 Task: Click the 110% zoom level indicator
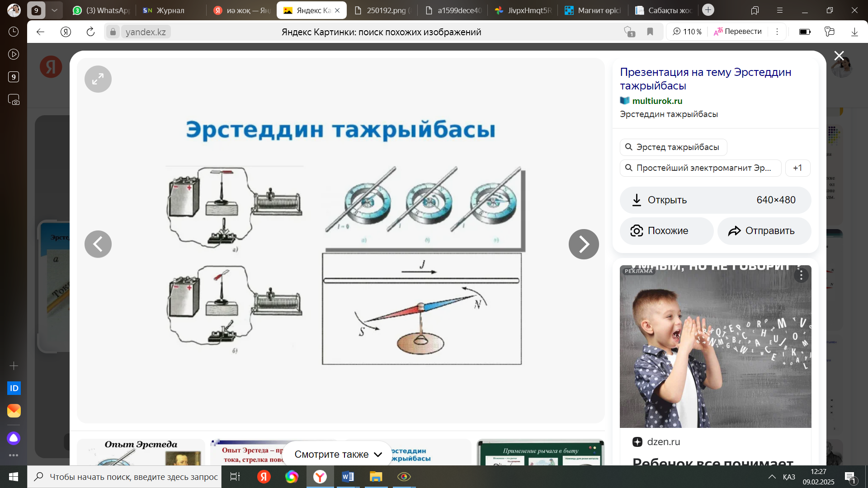(687, 32)
